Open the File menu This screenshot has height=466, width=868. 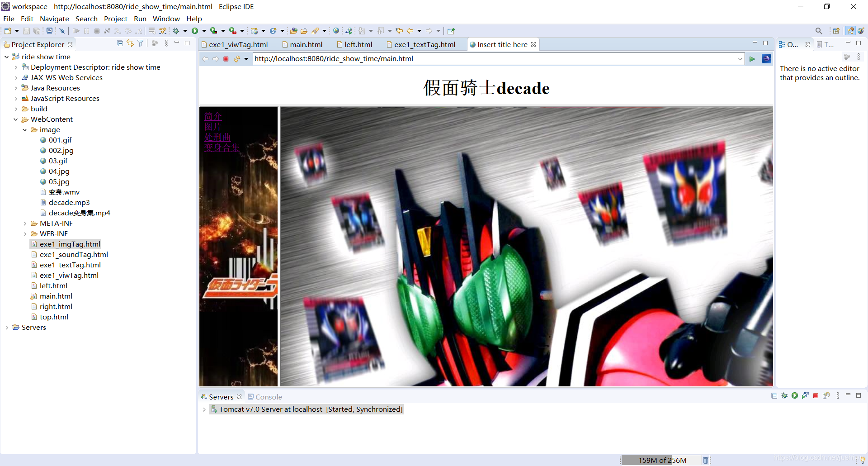click(9, 19)
